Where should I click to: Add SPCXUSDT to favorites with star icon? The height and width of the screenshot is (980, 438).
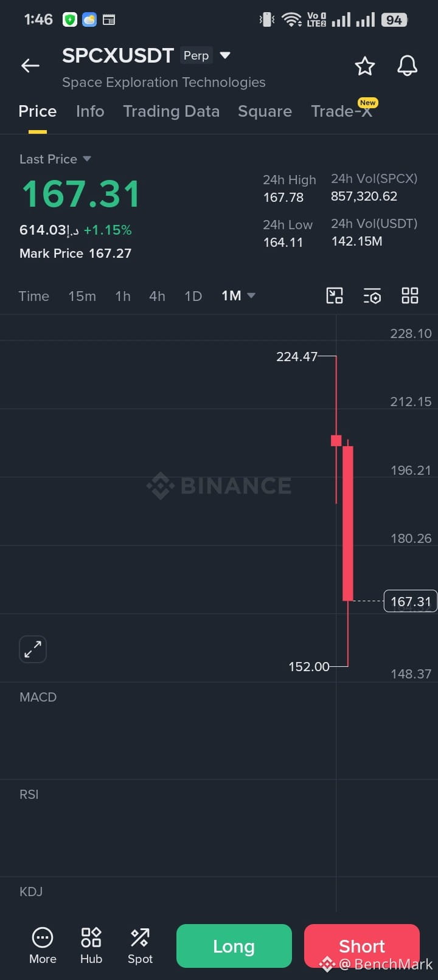point(365,66)
